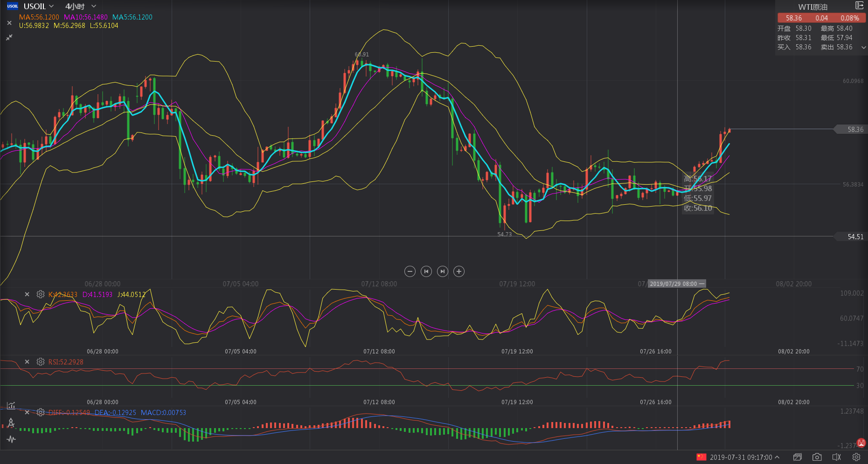Zoom in chart with plus button

pos(459,271)
